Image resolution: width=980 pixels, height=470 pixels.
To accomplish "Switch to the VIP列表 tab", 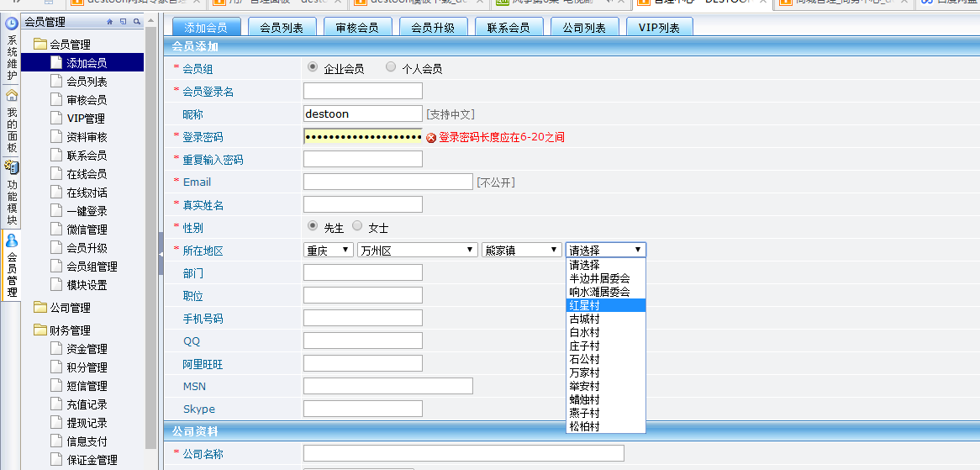I will pos(659,28).
